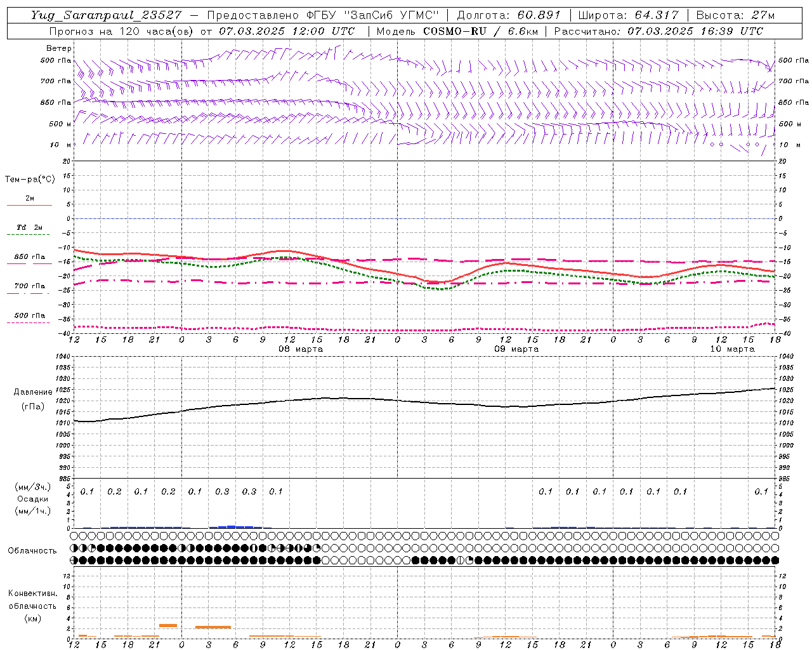812x650 pixels.
Task: Click the 'Давление' pressure panel label
Action: pyautogui.click(x=33, y=392)
